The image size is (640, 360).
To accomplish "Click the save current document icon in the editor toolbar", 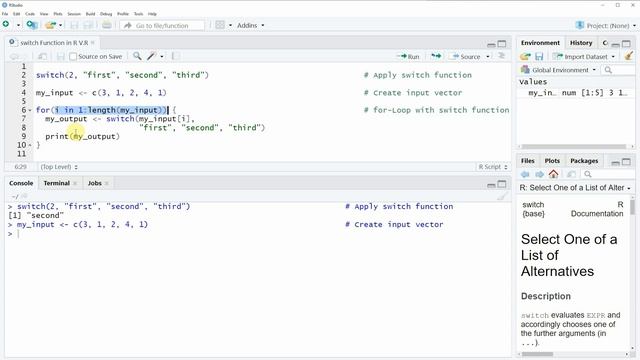I will point(61,56).
